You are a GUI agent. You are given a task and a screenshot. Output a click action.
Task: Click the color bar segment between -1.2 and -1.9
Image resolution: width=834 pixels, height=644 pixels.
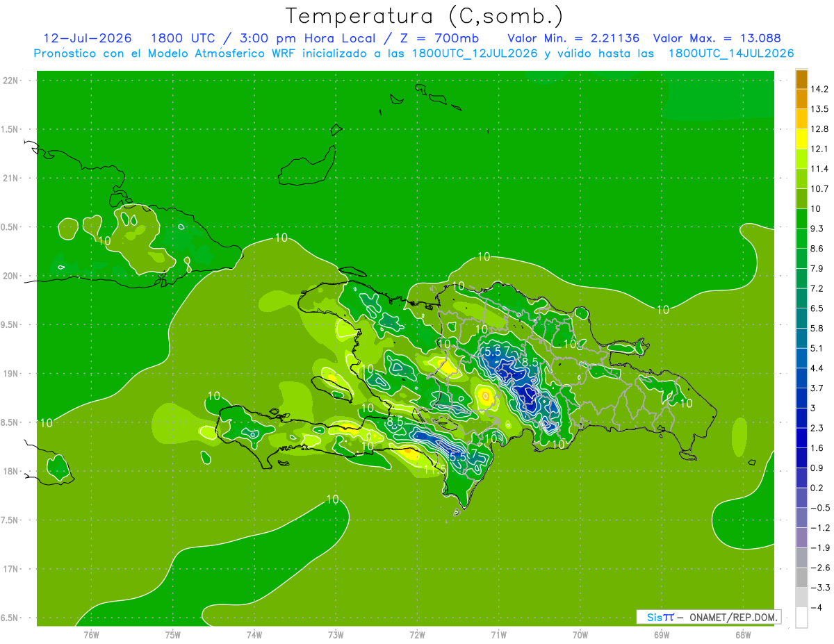pyautogui.click(x=801, y=537)
